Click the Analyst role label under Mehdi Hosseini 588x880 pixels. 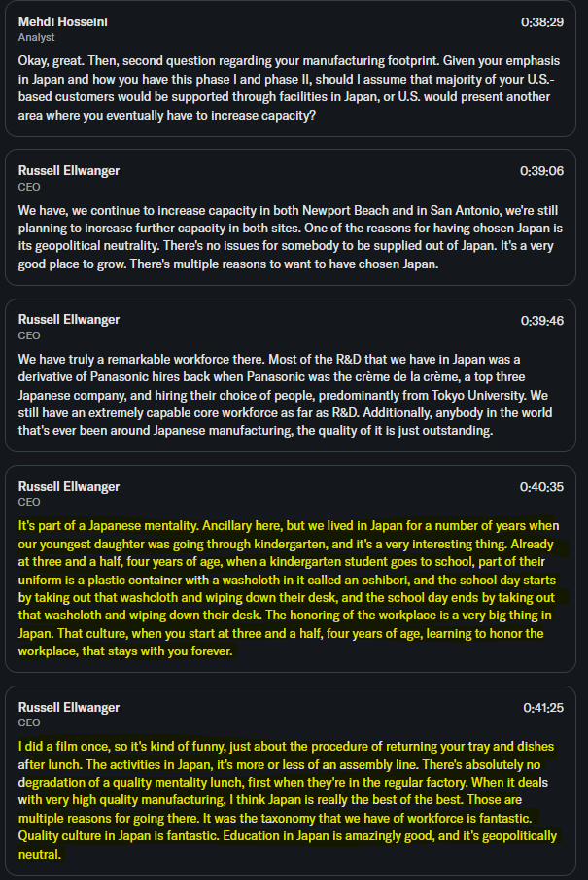37,38
